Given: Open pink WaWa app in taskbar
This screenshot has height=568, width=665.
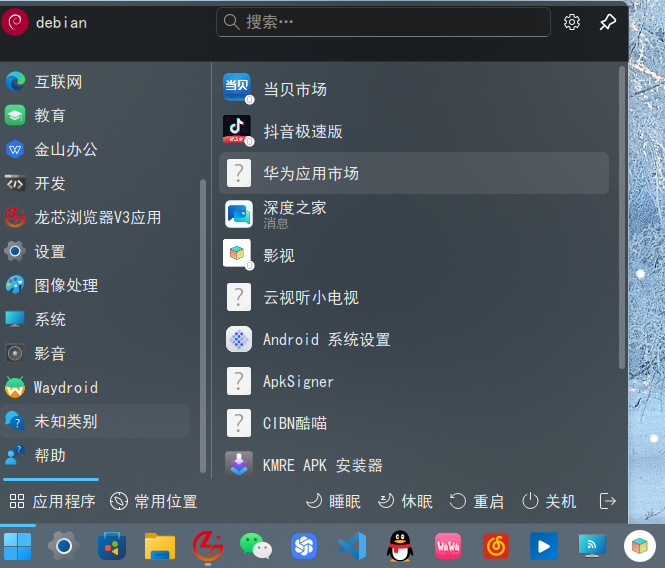Looking at the screenshot, I should tap(448, 546).
